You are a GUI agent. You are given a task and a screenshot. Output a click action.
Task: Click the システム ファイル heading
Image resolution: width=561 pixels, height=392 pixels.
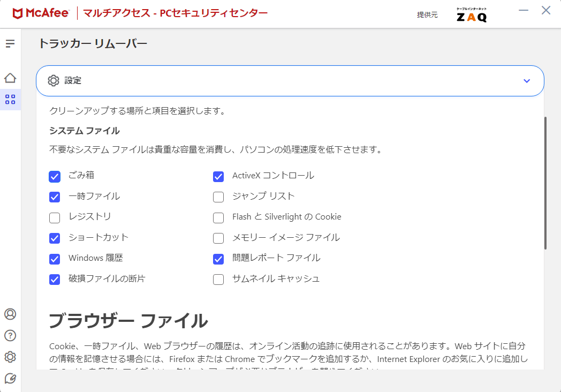(85, 131)
